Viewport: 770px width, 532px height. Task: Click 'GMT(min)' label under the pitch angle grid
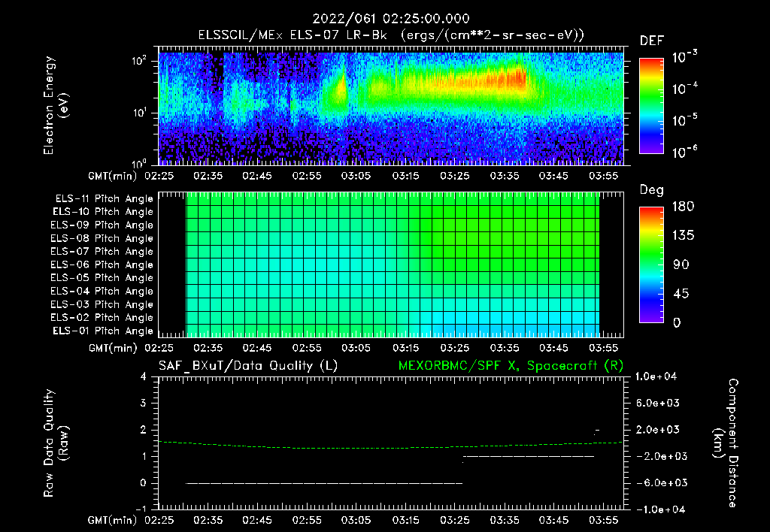(x=113, y=348)
